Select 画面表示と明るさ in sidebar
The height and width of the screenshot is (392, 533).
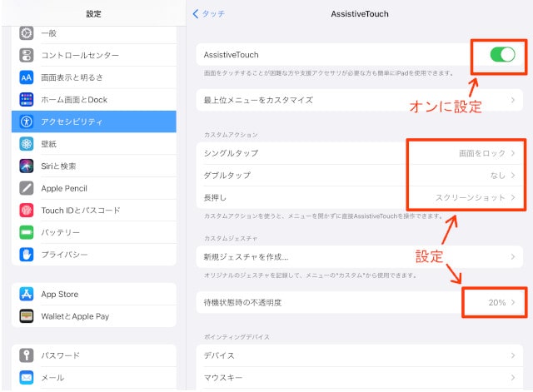tap(94, 77)
